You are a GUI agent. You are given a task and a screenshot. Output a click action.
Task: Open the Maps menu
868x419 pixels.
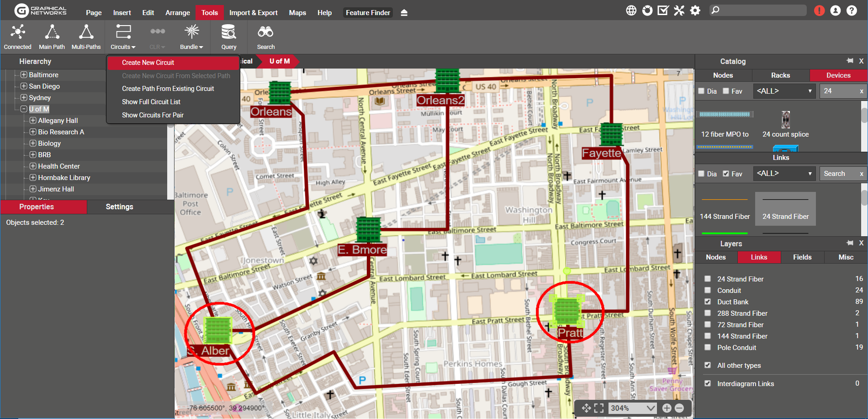[x=297, y=13]
